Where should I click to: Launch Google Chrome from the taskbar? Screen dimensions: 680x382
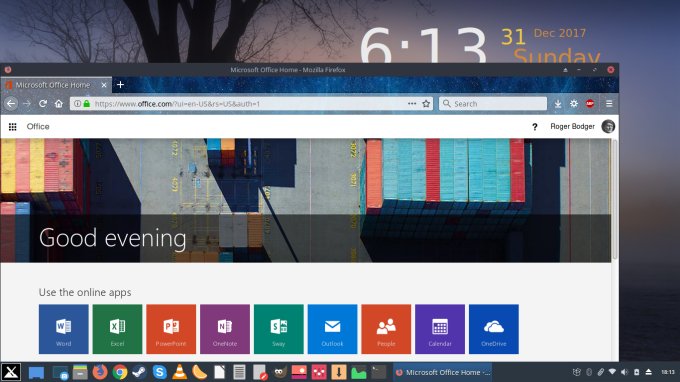coord(120,372)
